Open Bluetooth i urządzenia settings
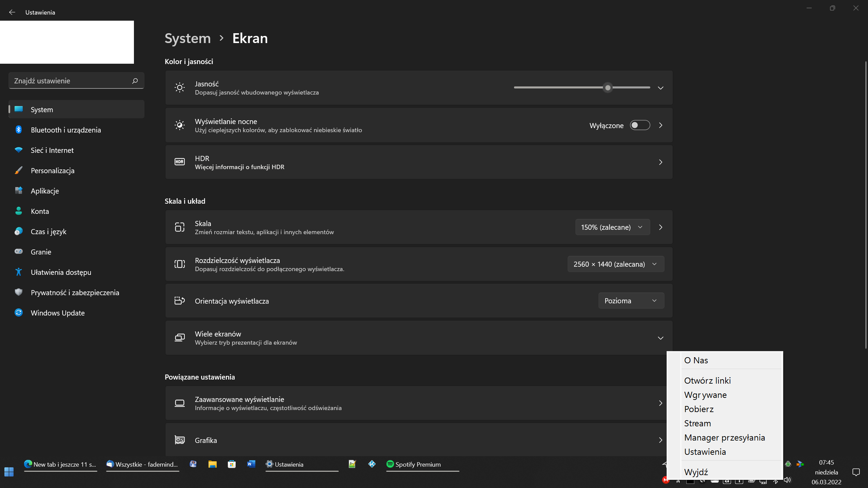Viewport: 868px width, 488px height. point(65,130)
